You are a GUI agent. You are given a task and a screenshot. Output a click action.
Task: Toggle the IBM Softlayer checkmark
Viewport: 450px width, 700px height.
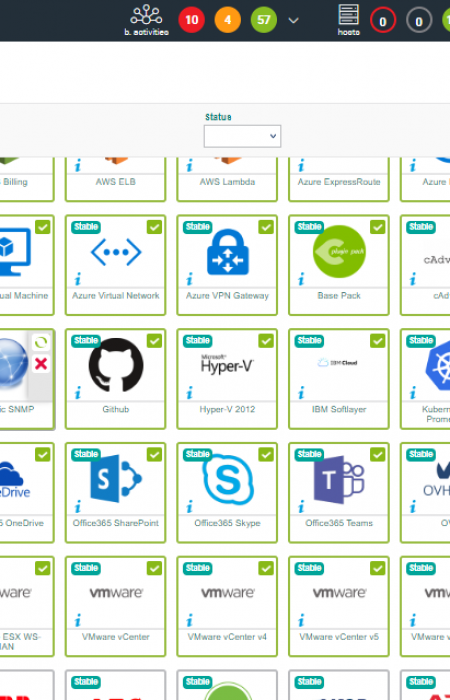click(x=378, y=341)
